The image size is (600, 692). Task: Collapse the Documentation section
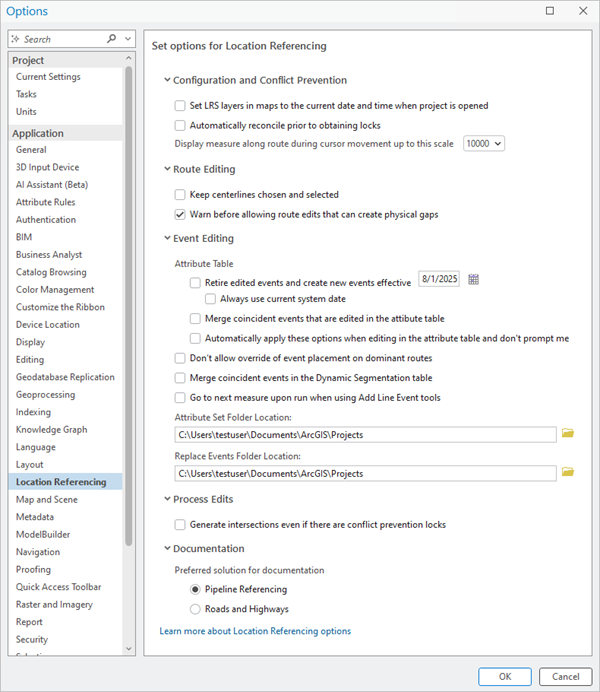(167, 548)
